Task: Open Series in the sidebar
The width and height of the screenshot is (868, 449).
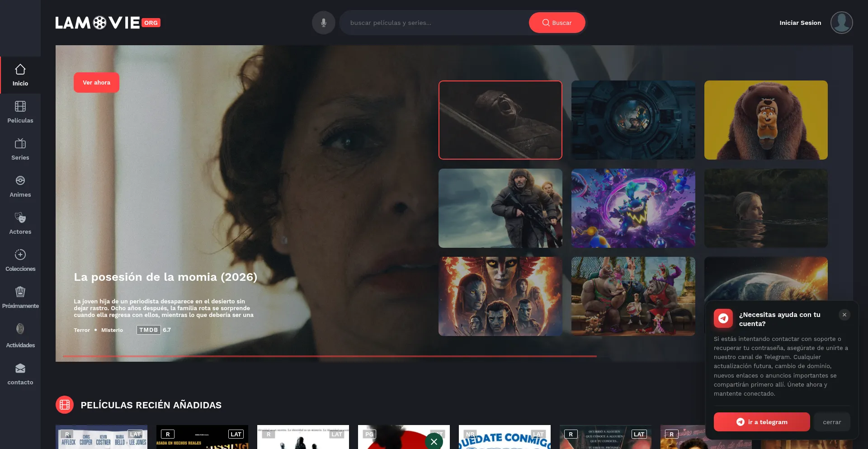Action: (20, 149)
